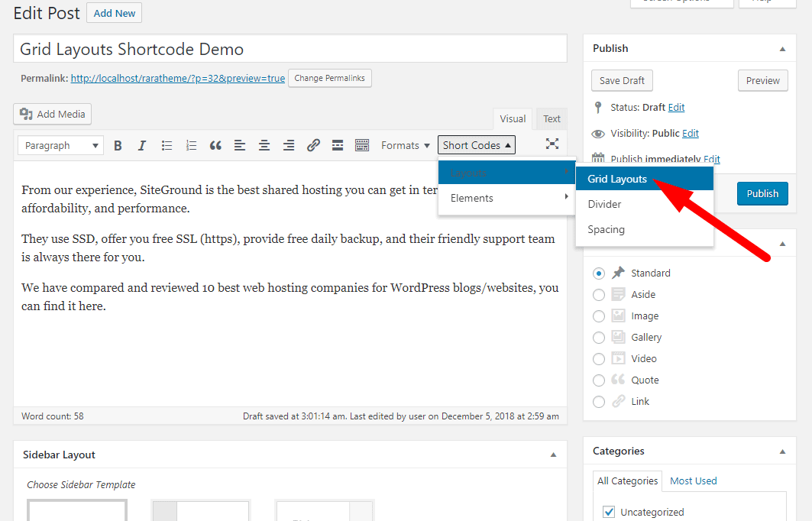Edit the post Status
The image size is (812, 521).
pyautogui.click(x=676, y=107)
